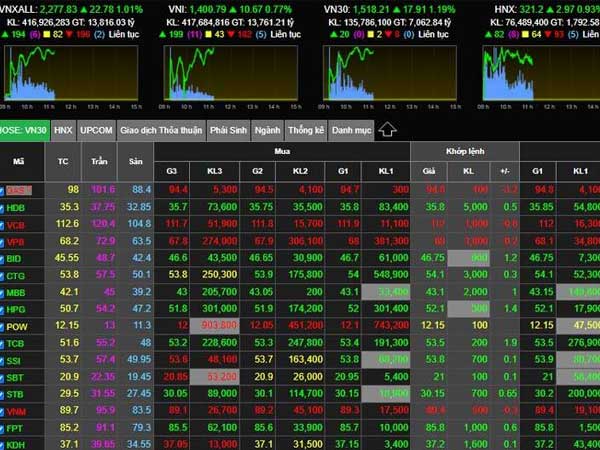600x450 pixels.
Task: Switch to the HNX tab
Action: click(x=63, y=130)
